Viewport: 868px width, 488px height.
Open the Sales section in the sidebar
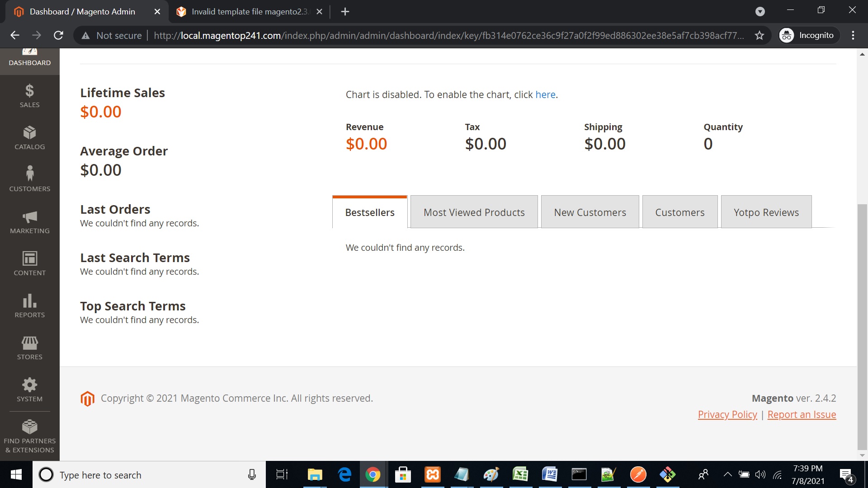(29, 95)
